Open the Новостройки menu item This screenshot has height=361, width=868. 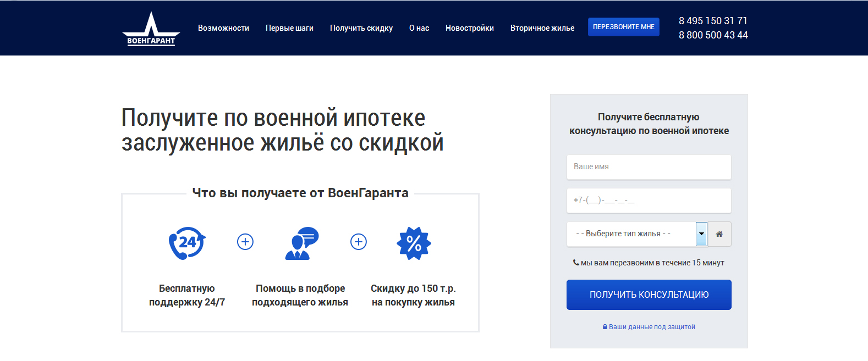click(470, 28)
